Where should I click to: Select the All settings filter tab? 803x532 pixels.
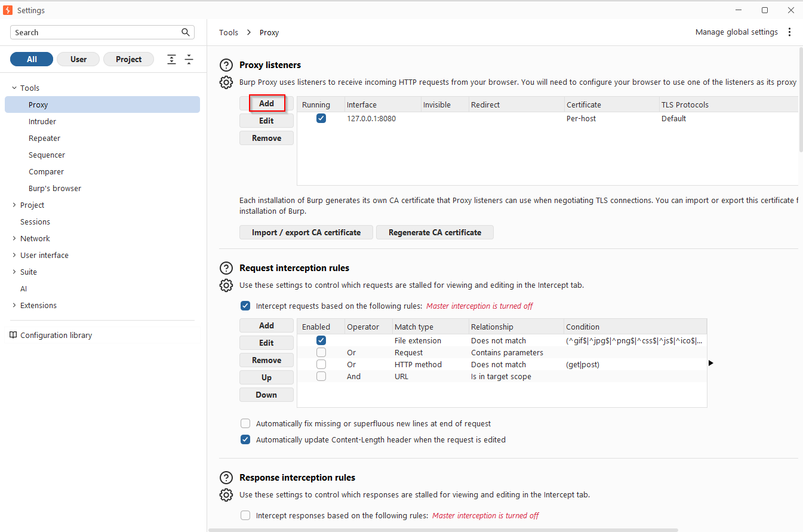(32, 59)
